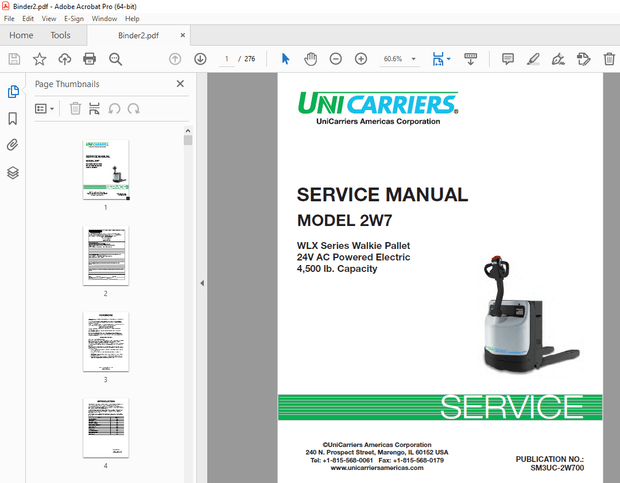Zoom in with the plus button

tap(361, 59)
